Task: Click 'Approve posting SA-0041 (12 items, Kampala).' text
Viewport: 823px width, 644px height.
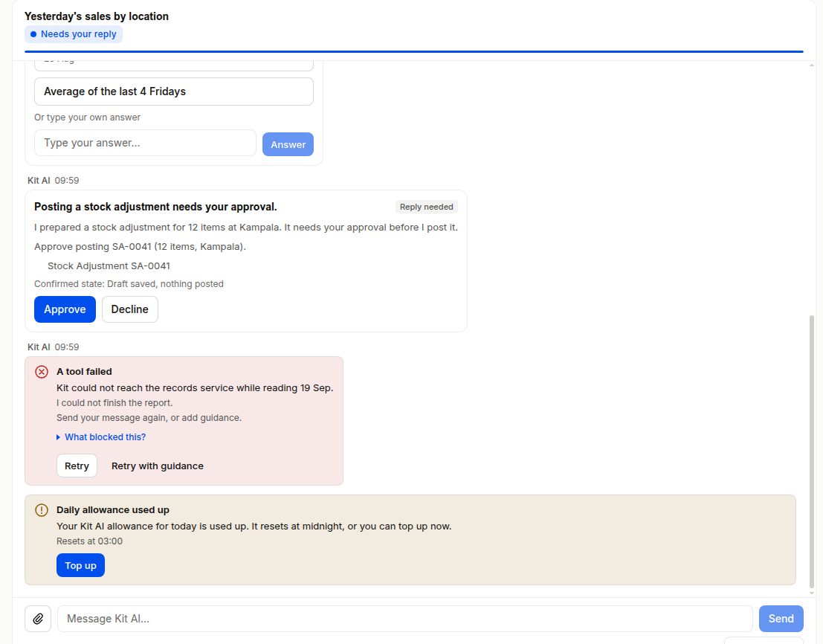Action: 140,247
